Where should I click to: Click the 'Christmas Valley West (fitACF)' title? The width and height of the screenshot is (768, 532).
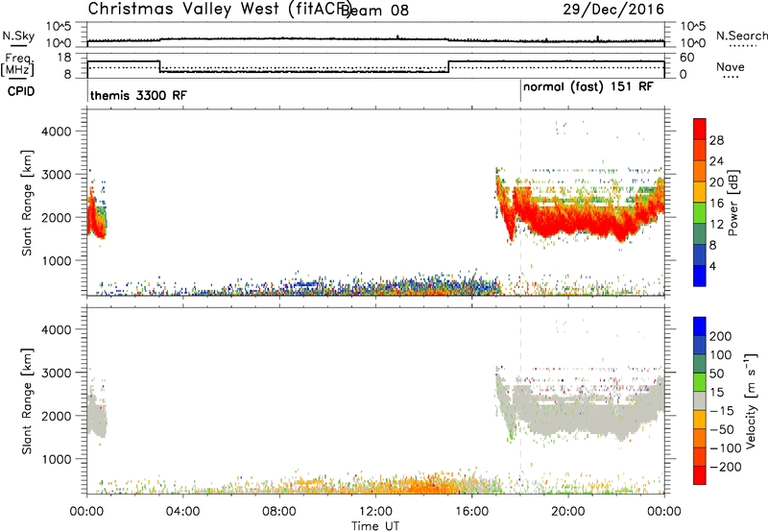point(220,10)
